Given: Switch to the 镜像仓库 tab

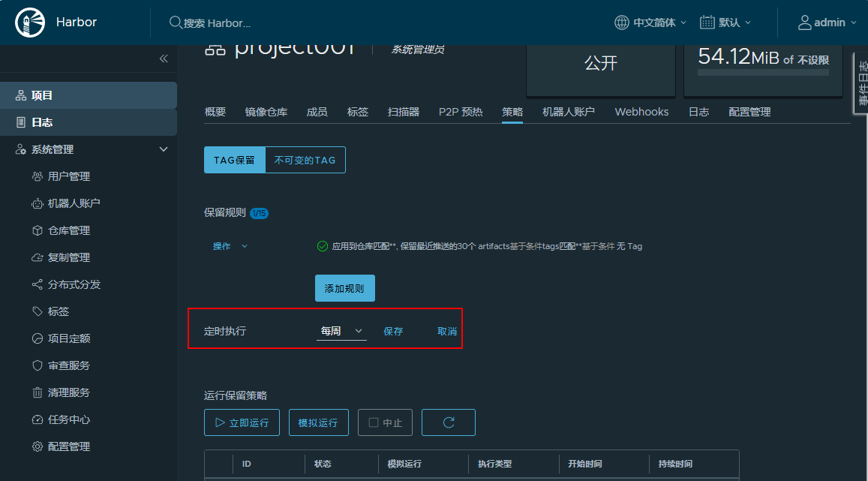Looking at the screenshot, I should 266,112.
